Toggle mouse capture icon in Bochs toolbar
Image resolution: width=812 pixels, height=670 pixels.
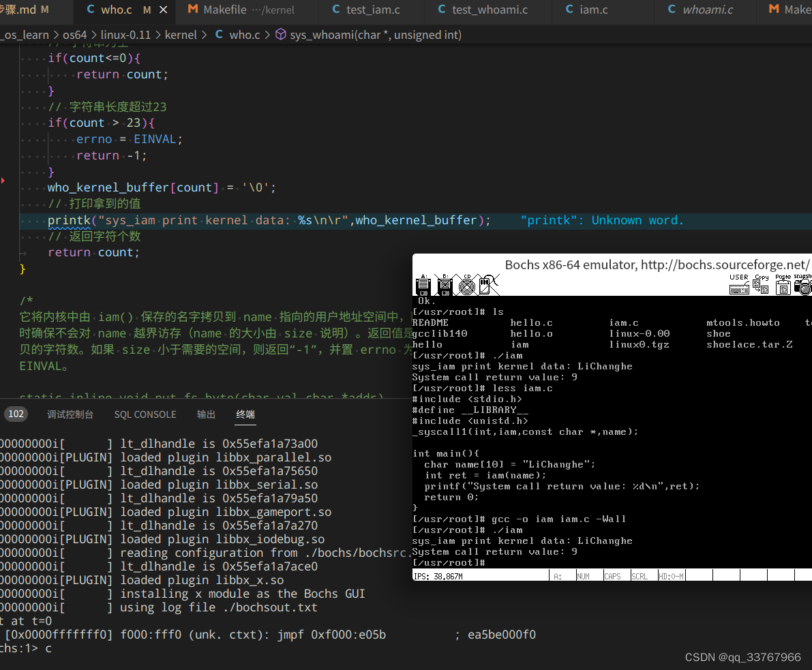[x=488, y=285]
